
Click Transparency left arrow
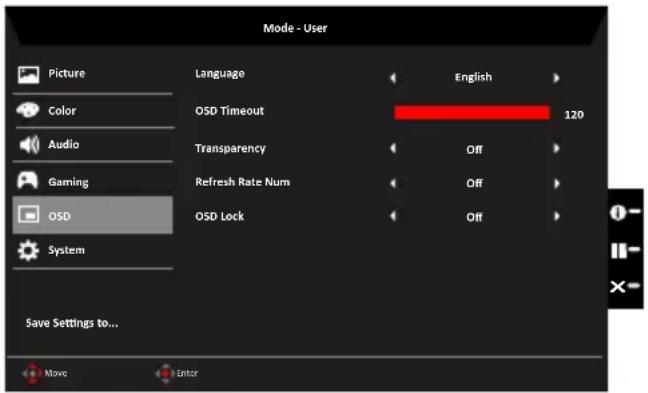[x=393, y=148]
